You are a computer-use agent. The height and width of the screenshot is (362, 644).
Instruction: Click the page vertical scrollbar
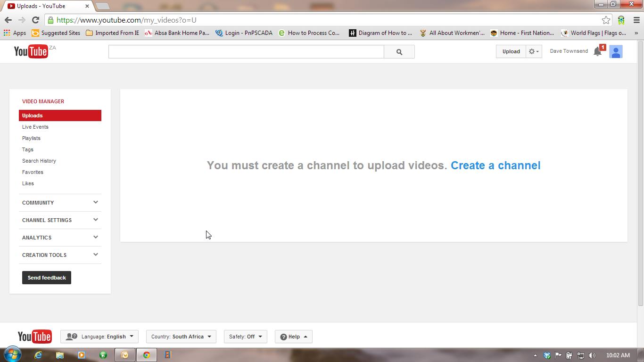pyautogui.click(x=640, y=173)
